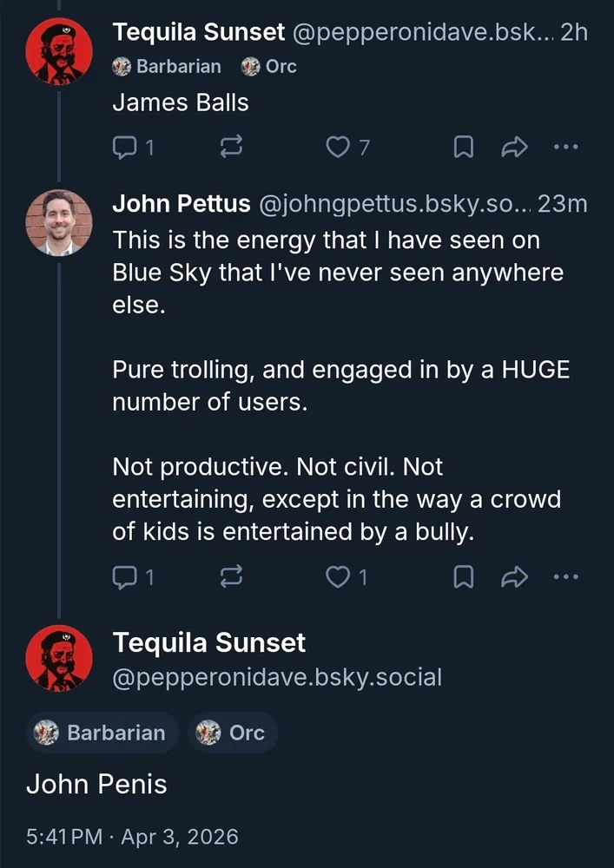
Task: Bookmark John Pettus's post
Action: (x=465, y=577)
